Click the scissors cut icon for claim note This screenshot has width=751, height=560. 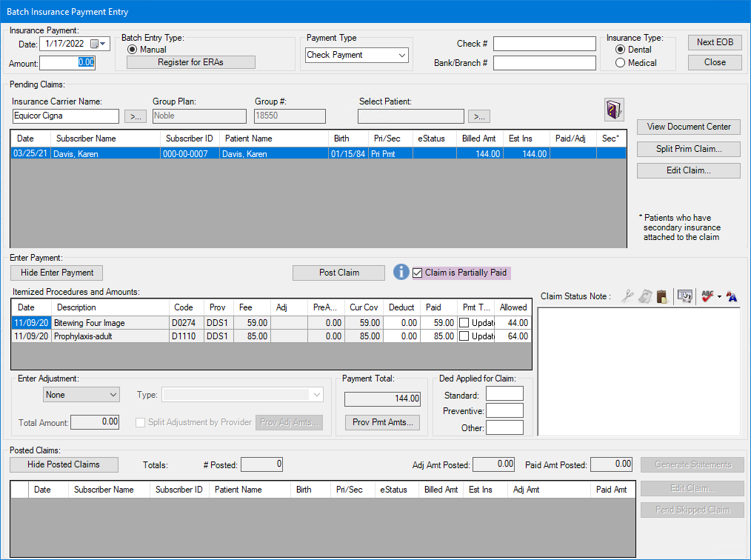pos(628,296)
